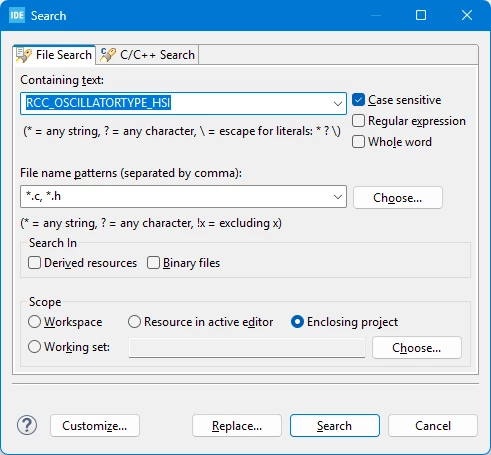Click the Replace... button

tap(237, 426)
